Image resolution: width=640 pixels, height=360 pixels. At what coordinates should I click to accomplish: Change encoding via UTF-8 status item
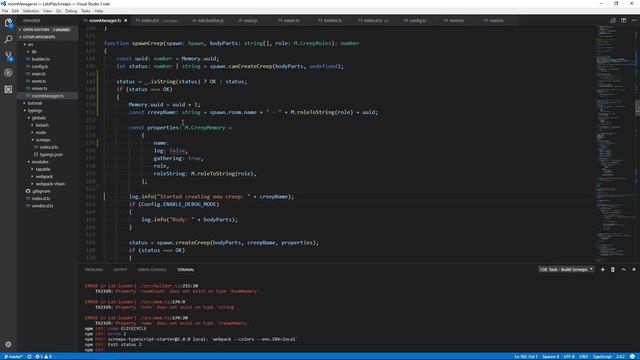click(x=569, y=357)
